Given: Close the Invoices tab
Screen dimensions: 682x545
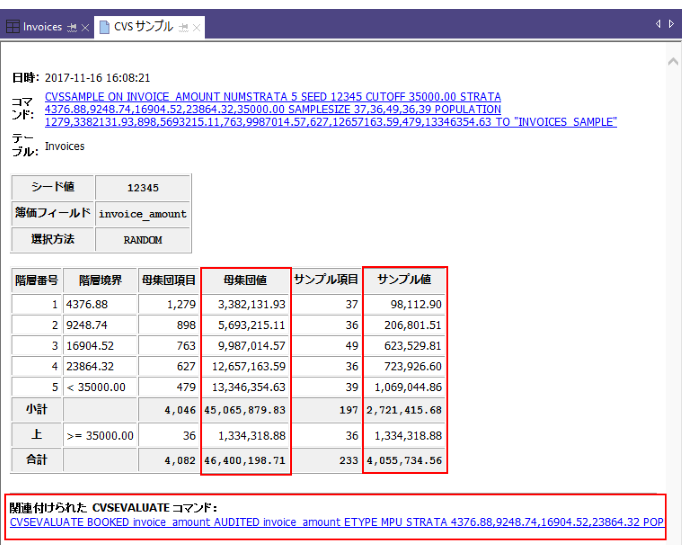Looking at the screenshot, I should 86,27.
